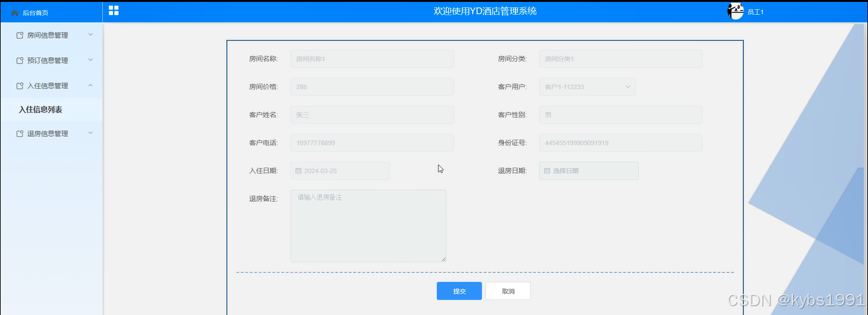The height and width of the screenshot is (315, 868).
Task: Click the 客户电话 input field
Action: [372, 143]
